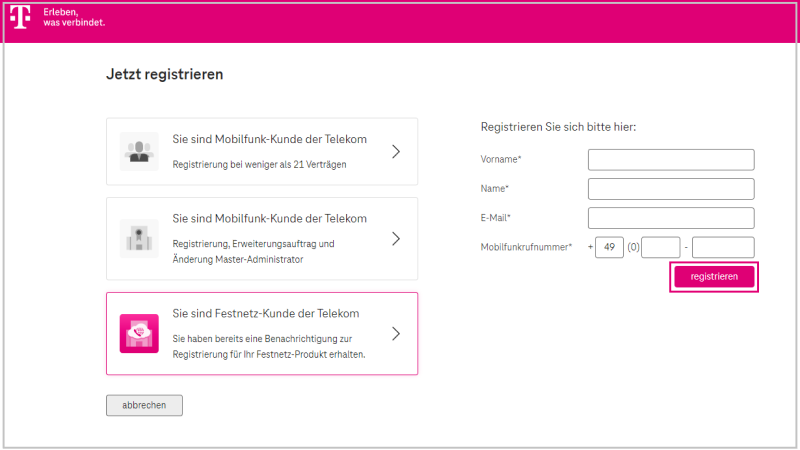Click the Name input field
800x450 pixels.
click(671, 189)
